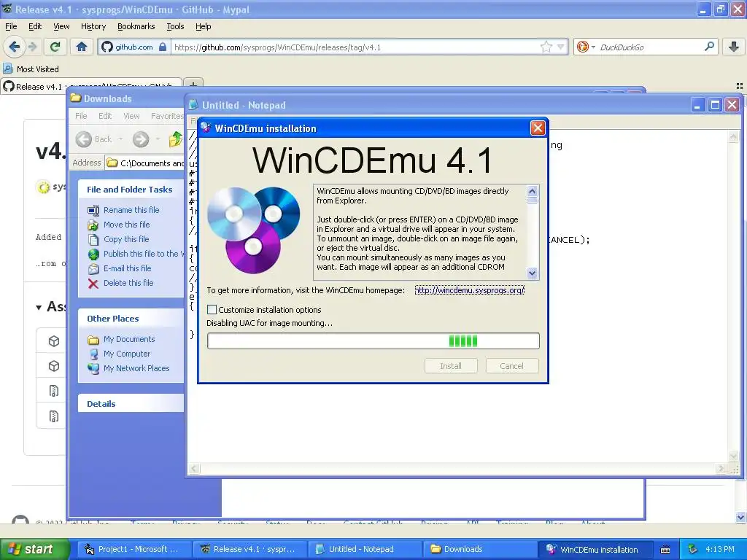Click Copy this file task
This screenshot has height=560, width=747.
coord(126,239)
